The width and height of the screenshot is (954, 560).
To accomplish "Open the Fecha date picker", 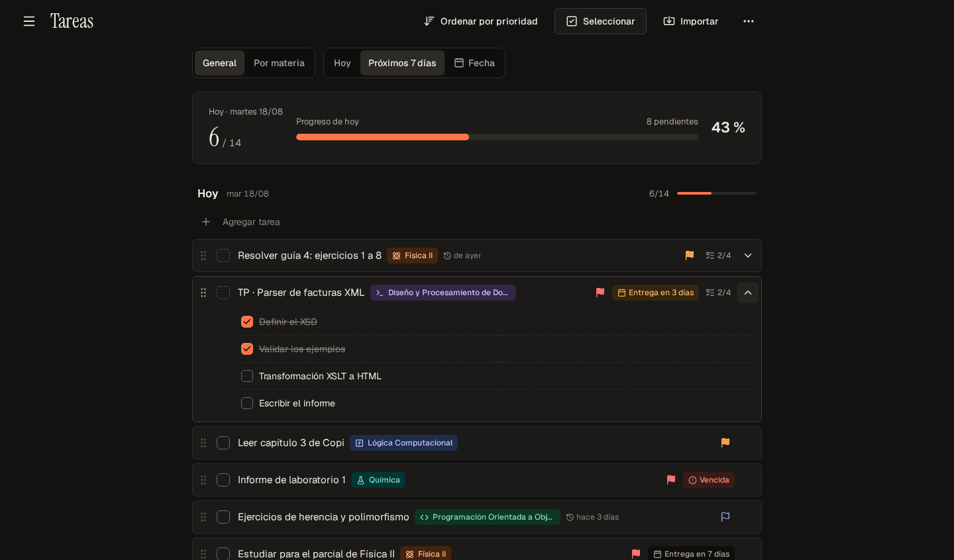I will click(474, 63).
